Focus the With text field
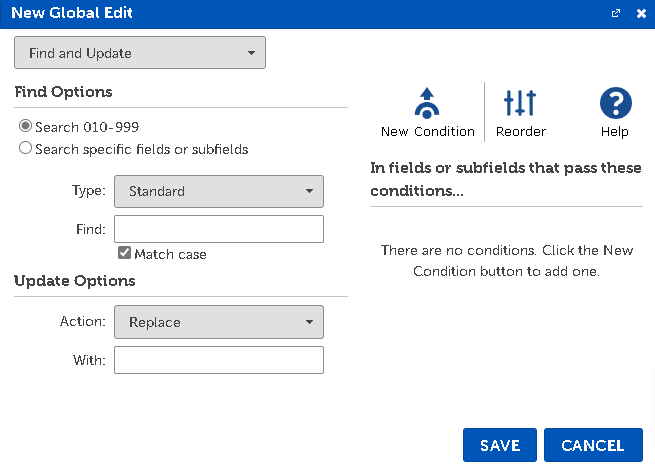This screenshot has height=471, width=655. (219, 360)
